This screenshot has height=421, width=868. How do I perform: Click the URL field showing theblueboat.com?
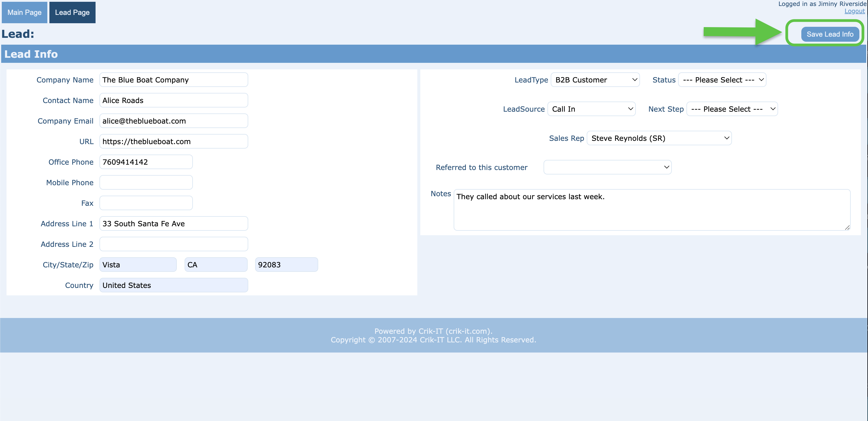[174, 141]
